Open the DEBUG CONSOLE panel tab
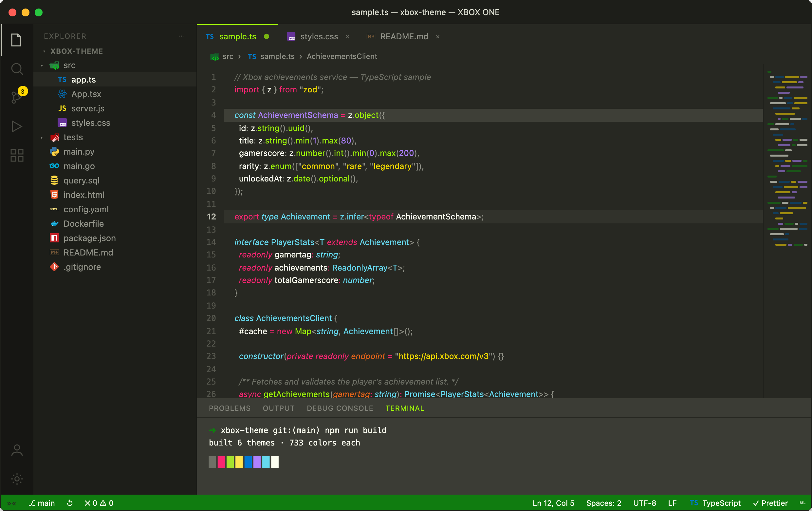The image size is (812, 511). (340, 408)
